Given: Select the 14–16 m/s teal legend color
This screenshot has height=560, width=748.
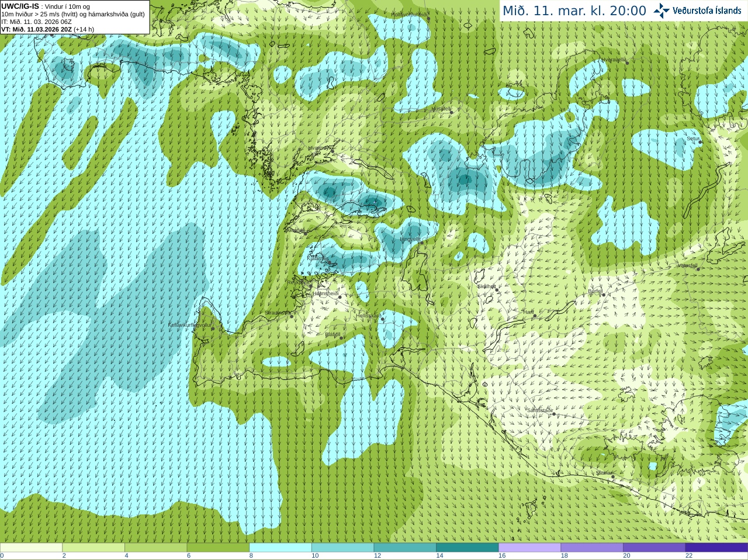Looking at the screenshot, I should point(467,548).
